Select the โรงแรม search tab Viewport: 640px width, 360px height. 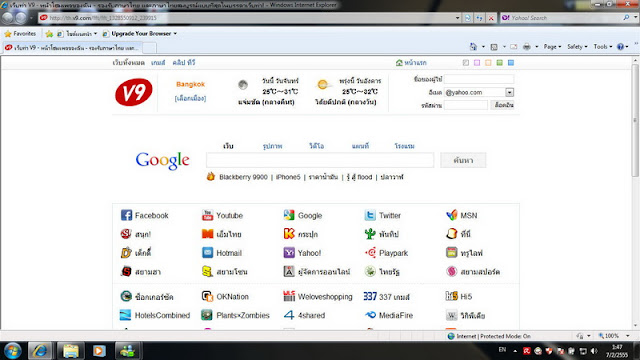tap(404, 146)
